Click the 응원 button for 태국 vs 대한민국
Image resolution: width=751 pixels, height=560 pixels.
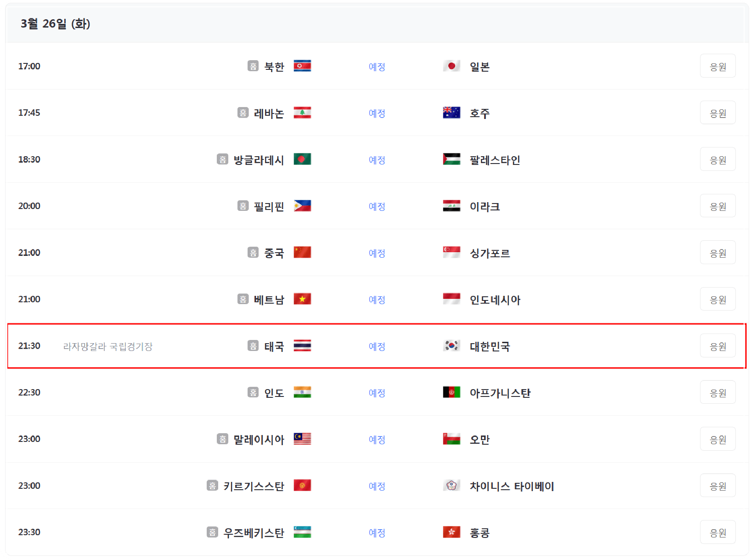(718, 345)
